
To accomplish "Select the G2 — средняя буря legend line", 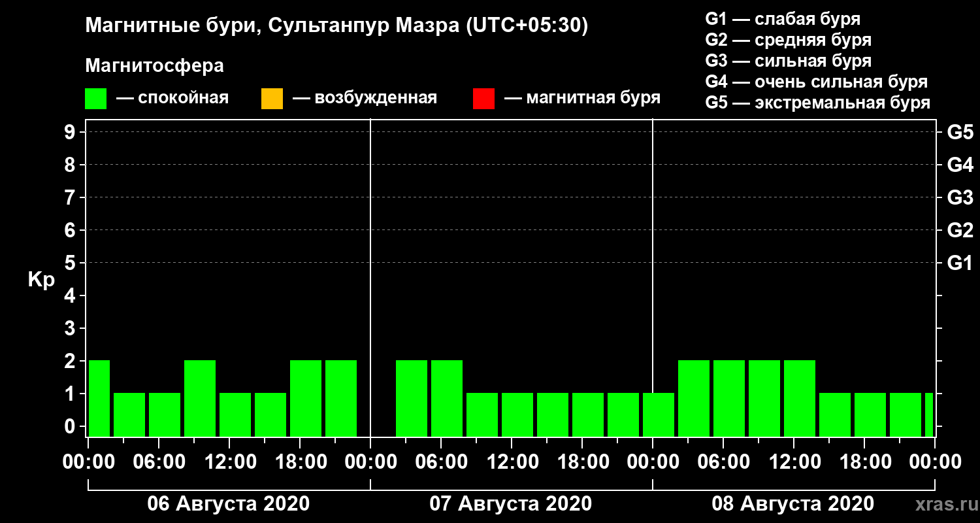I will [x=789, y=40].
